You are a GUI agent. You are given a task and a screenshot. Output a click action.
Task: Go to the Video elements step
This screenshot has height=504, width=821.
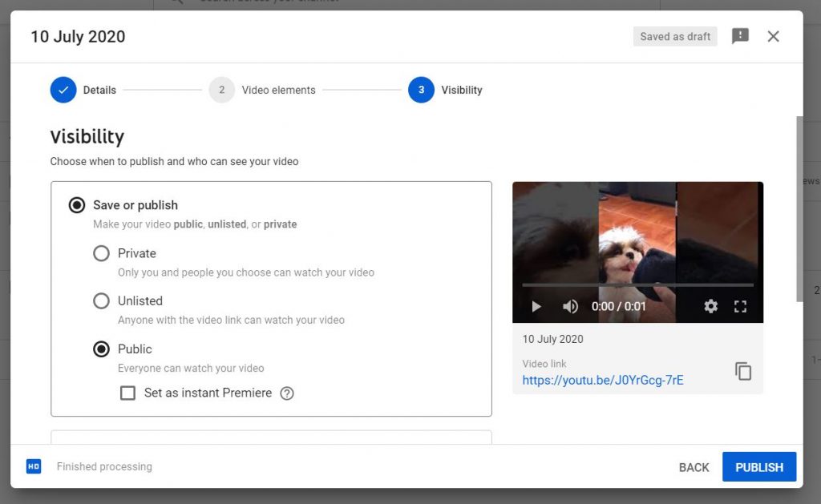pyautogui.click(x=222, y=90)
